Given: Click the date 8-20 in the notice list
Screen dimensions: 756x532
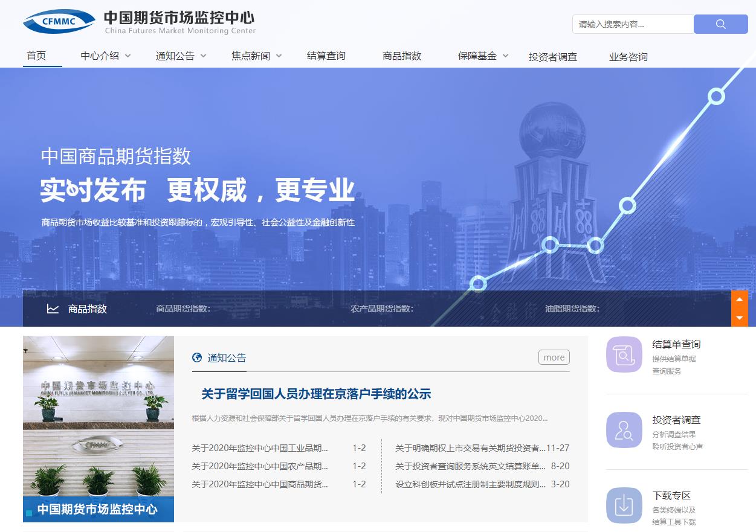Looking at the screenshot, I should [560, 466].
